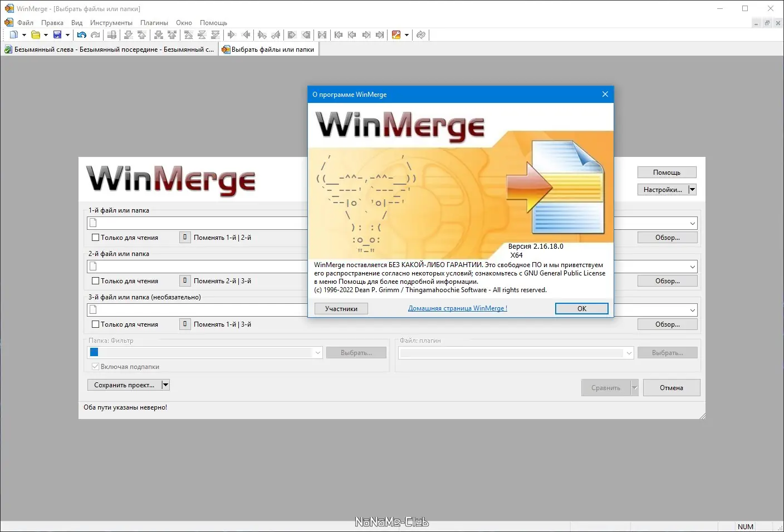
Task: Click the Next Conflict toolbar icon
Action: click(159, 35)
